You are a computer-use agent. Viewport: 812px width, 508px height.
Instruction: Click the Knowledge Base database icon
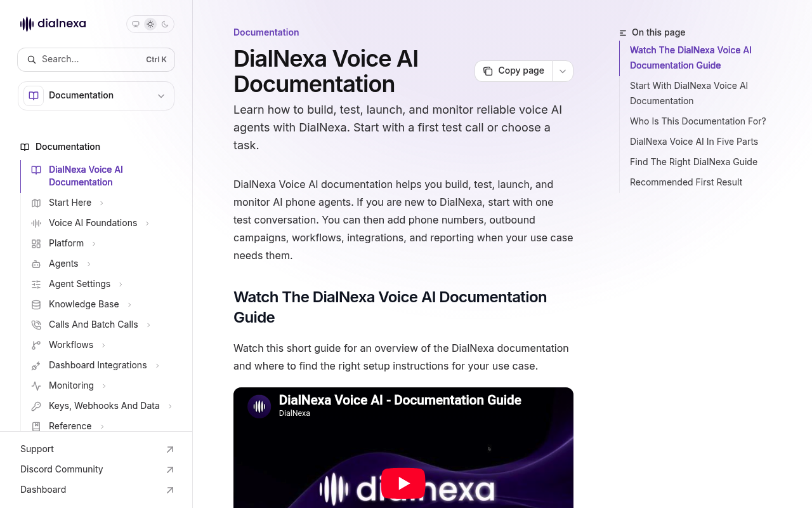click(36, 304)
